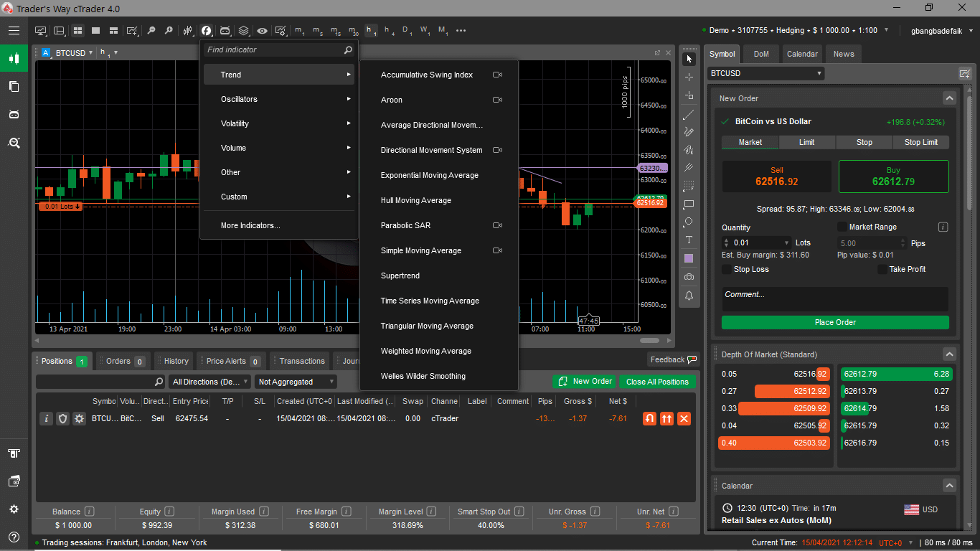
Task: Enable the Market Range checkbox
Action: pyautogui.click(x=842, y=227)
